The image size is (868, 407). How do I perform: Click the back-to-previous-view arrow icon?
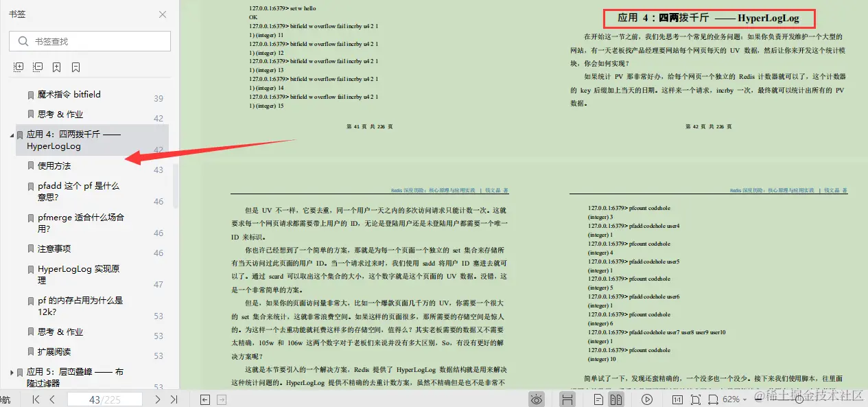pyautogui.click(x=204, y=398)
